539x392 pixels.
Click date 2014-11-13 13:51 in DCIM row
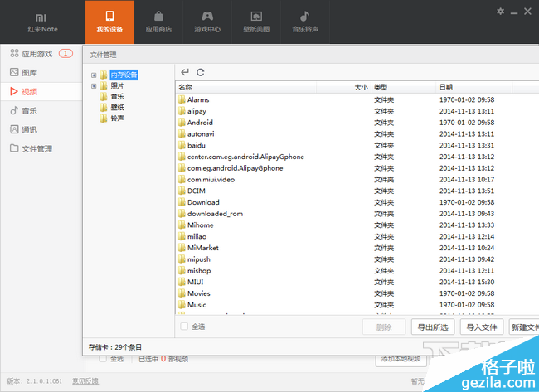coord(467,191)
